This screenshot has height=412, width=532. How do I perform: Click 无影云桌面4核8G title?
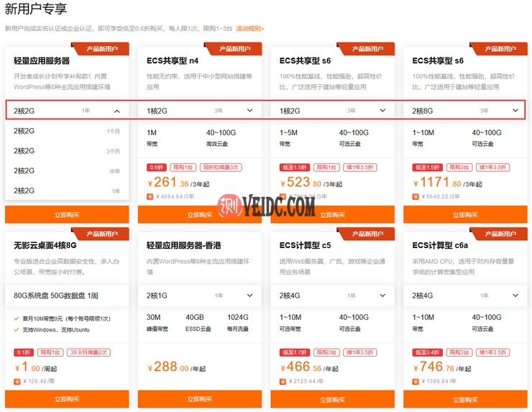[x=45, y=245]
